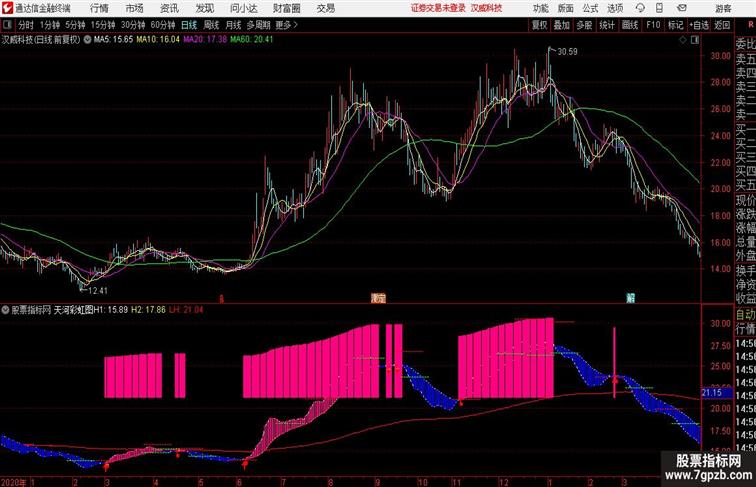Image resolution: width=756 pixels, height=487 pixels.
Task: Click the 叠加 overlay button
Action: pyautogui.click(x=562, y=25)
